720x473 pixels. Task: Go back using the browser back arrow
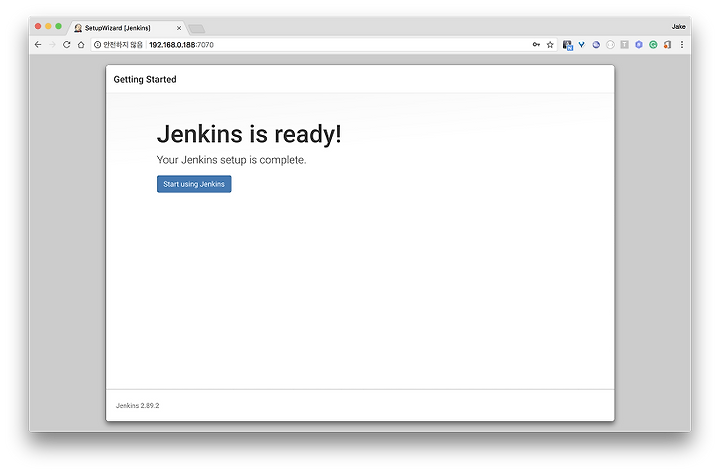[x=38, y=45]
